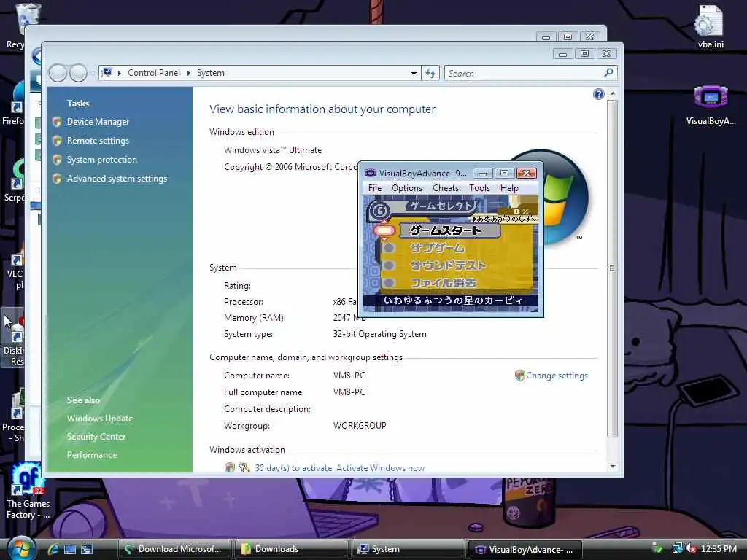The height and width of the screenshot is (560, 747).
Task: Click the refresh button in address bar
Action: click(430, 74)
